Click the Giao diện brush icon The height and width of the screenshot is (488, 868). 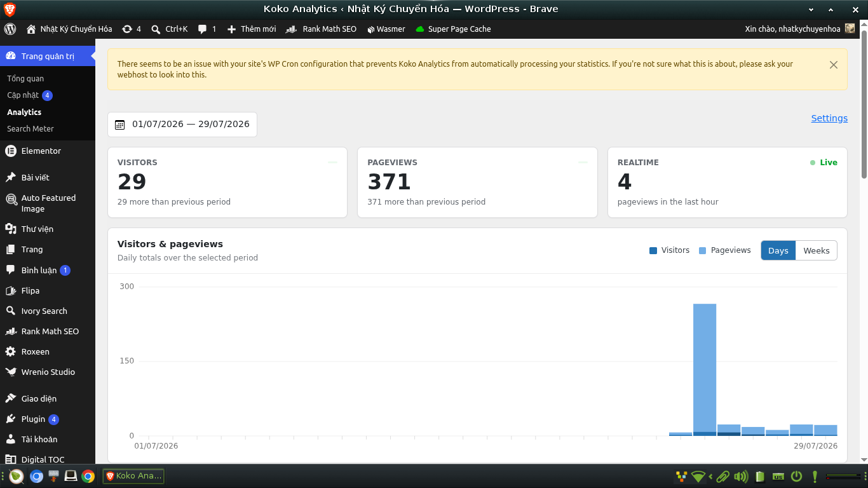click(11, 398)
